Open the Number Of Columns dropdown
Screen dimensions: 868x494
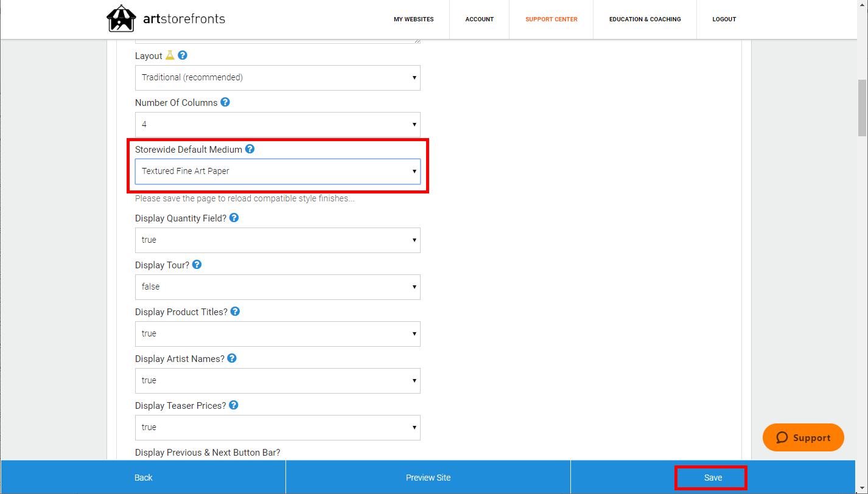[278, 125]
